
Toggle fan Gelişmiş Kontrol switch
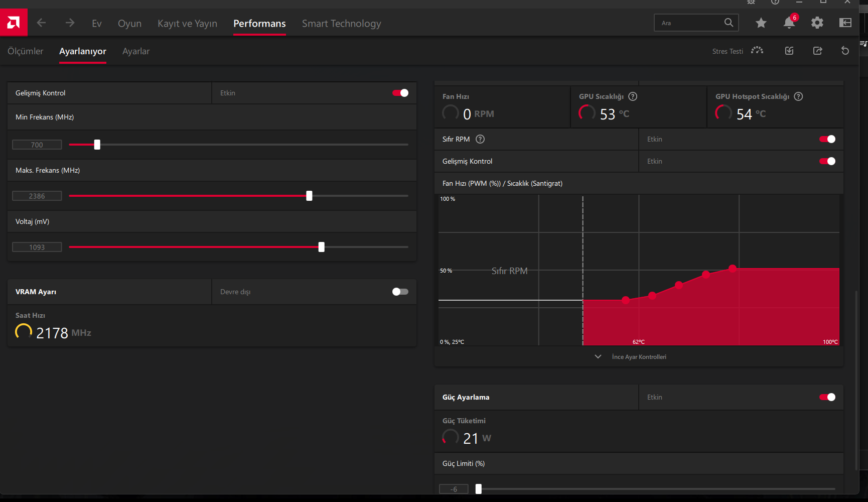coord(827,161)
